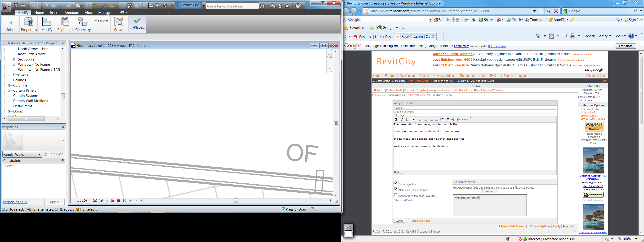Click the Spelling check ABC icon in Revit
The height and width of the screenshot is (242, 644).
click(95, 5)
